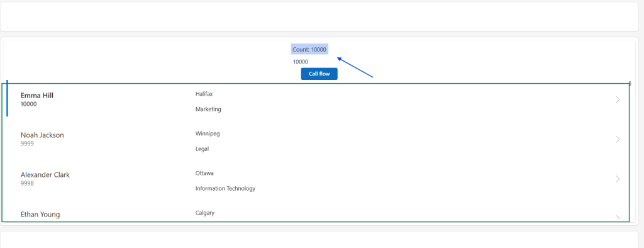Screen dimensions: 644x248
Task: Click ID 10000 under Emma Hill
Action: (x=29, y=104)
